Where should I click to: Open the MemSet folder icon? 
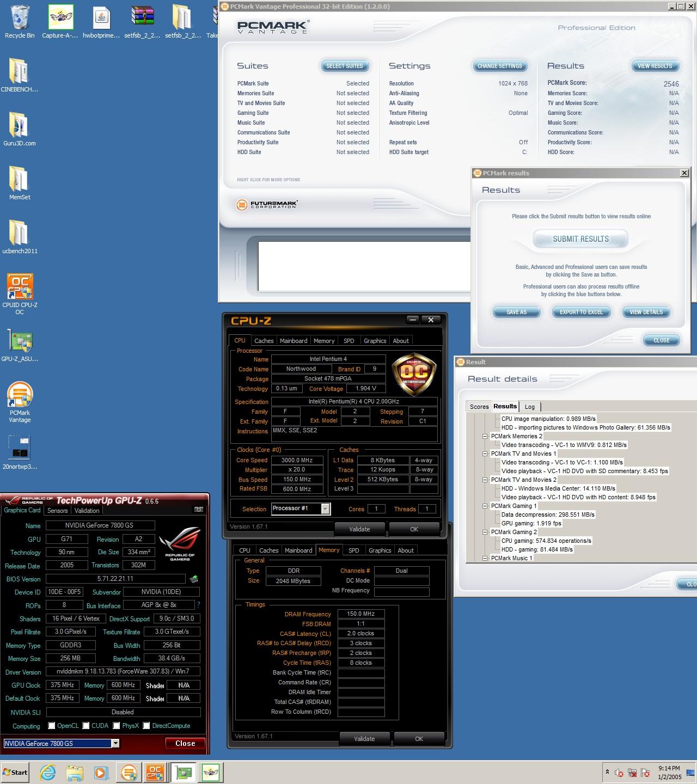pos(20,183)
